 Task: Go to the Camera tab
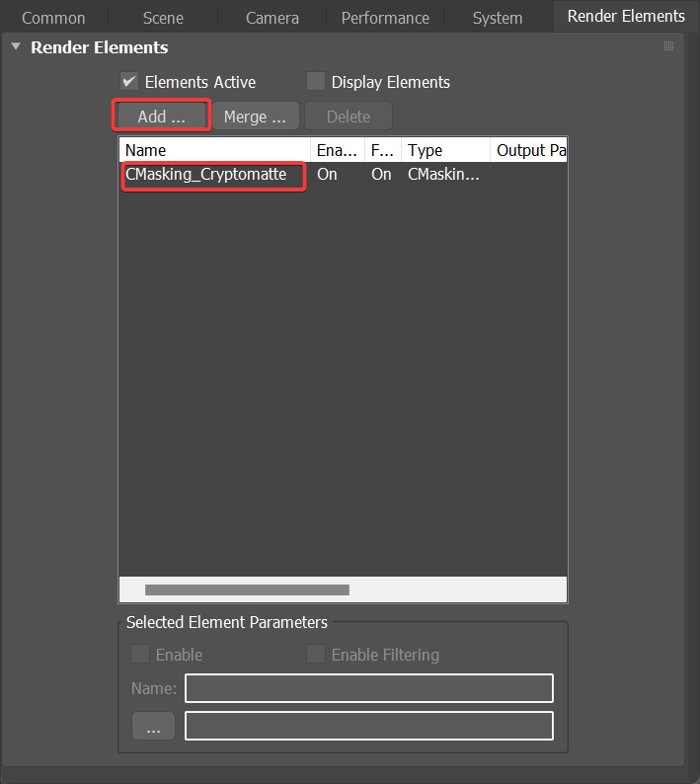(x=272, y=18)
